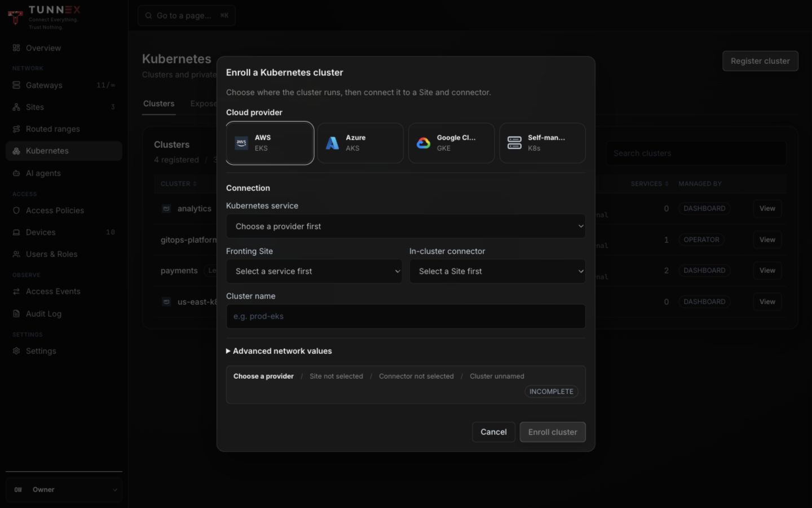The height and width of the screenshot is (508, 812).
Task: Click View for the analytics row
Action: click(767, 209)
